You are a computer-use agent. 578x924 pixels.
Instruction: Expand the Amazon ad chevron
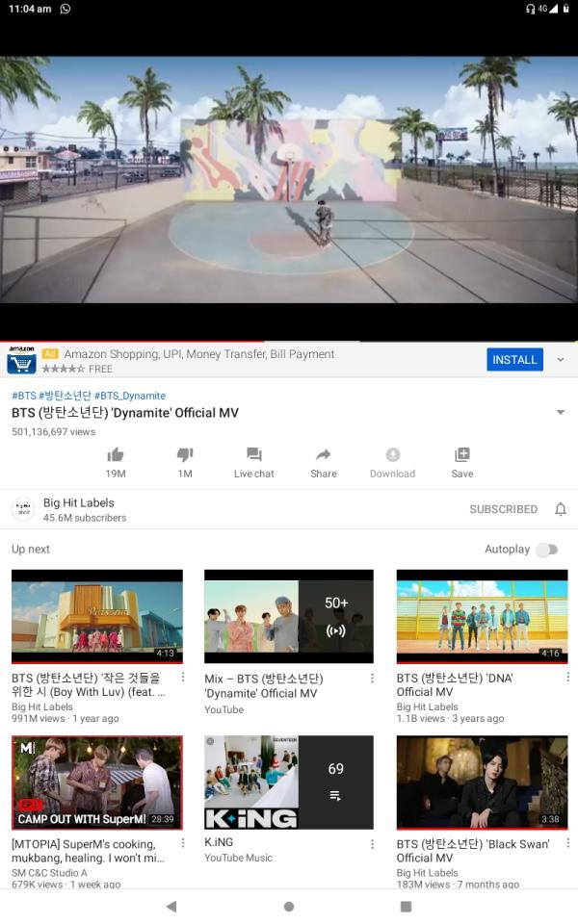tap(561, 359)
